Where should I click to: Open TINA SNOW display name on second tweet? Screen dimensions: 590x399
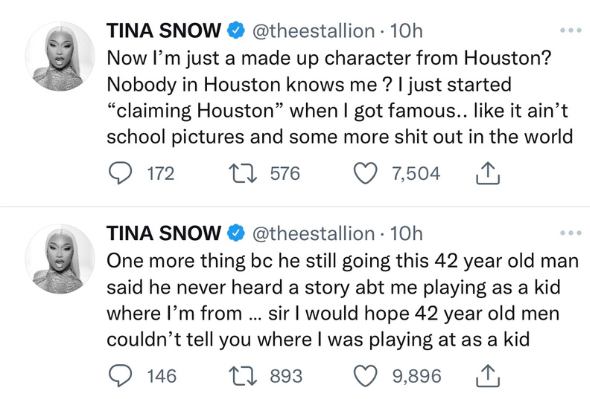[x=164, y=233]
